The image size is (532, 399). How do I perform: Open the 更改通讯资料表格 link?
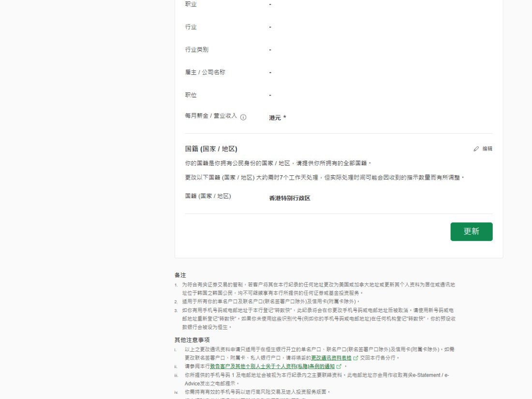[331, 358]
